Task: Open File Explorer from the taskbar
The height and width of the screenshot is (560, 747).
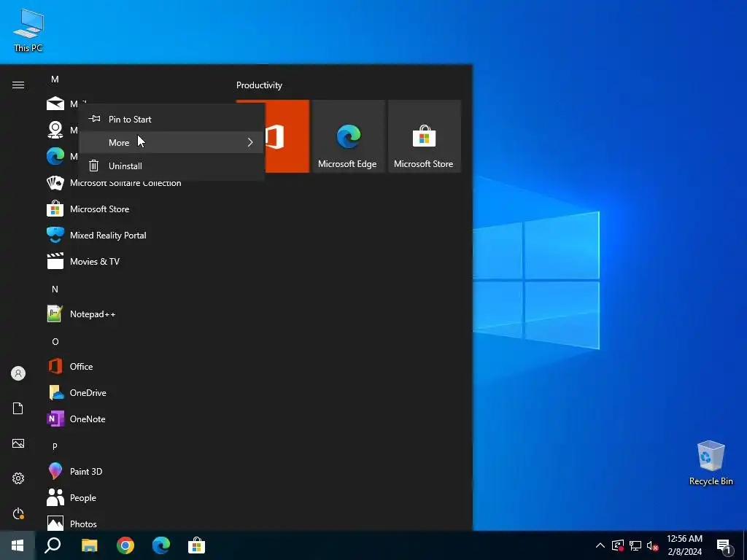Action: click(x=89, y=545)
